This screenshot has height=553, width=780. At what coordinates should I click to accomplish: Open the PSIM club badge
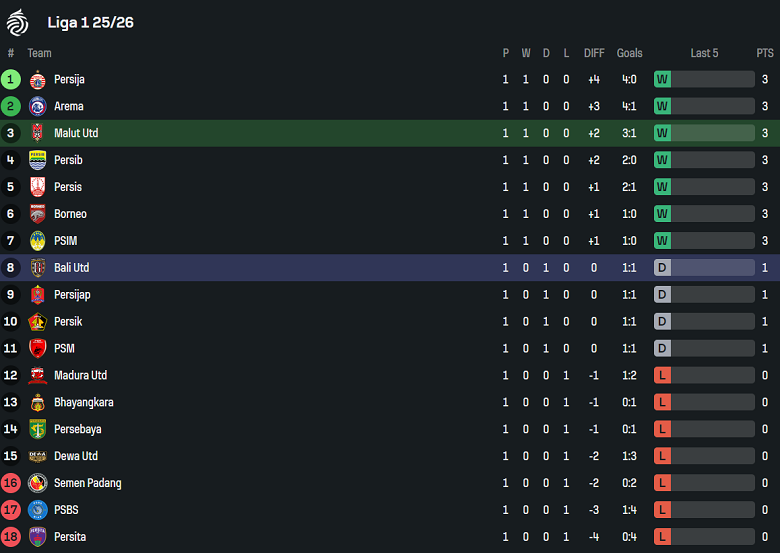(x=38, y=241)
